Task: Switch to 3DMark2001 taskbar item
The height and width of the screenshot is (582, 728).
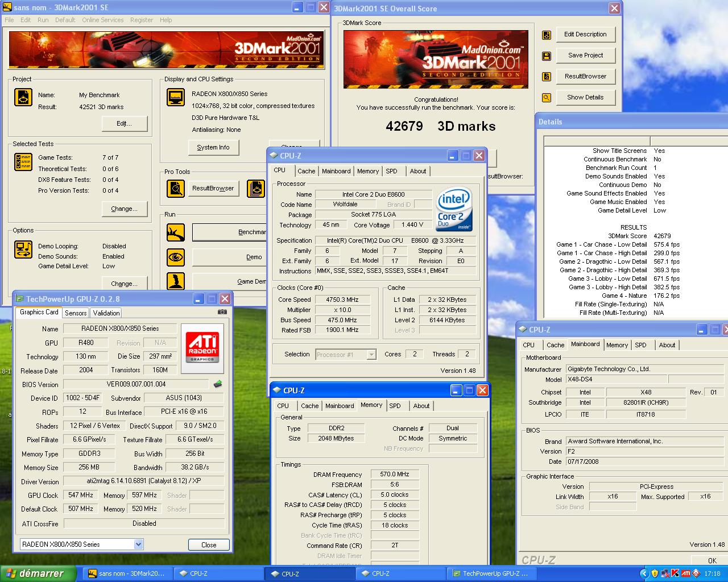Action: pyautogui.click(x=127, y=573)
